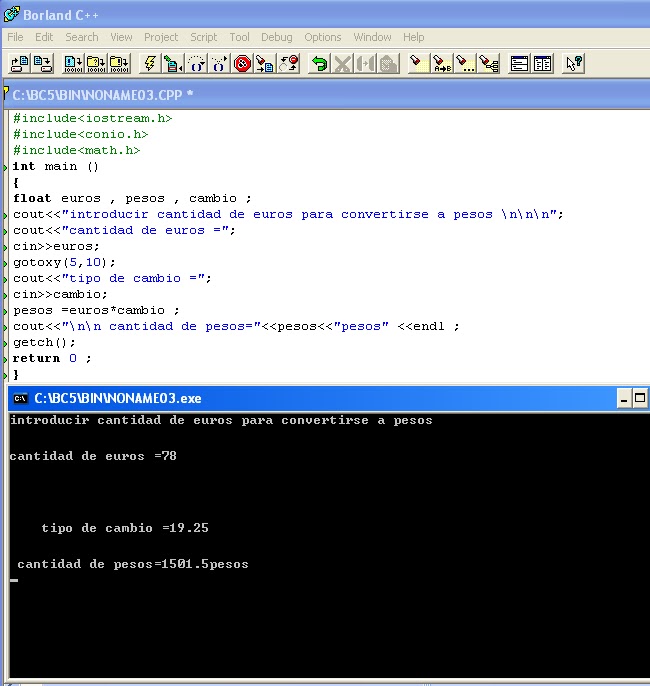Click the Cut scissors toolbar icon
Screen dimensions: 650x686
pyautogui.click(x=342, y=63)
